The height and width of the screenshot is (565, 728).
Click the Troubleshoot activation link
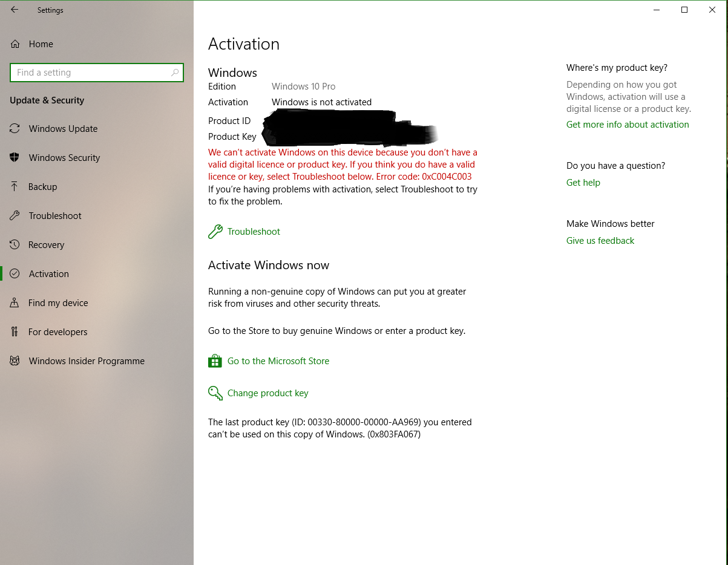[x=254, y=232]
